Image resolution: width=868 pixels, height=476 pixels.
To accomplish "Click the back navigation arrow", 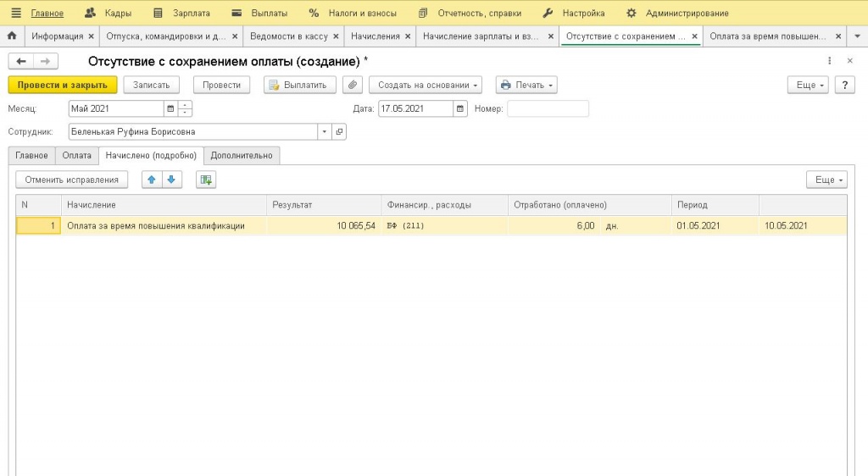I will pyautogui.click(x=21, y=61).
